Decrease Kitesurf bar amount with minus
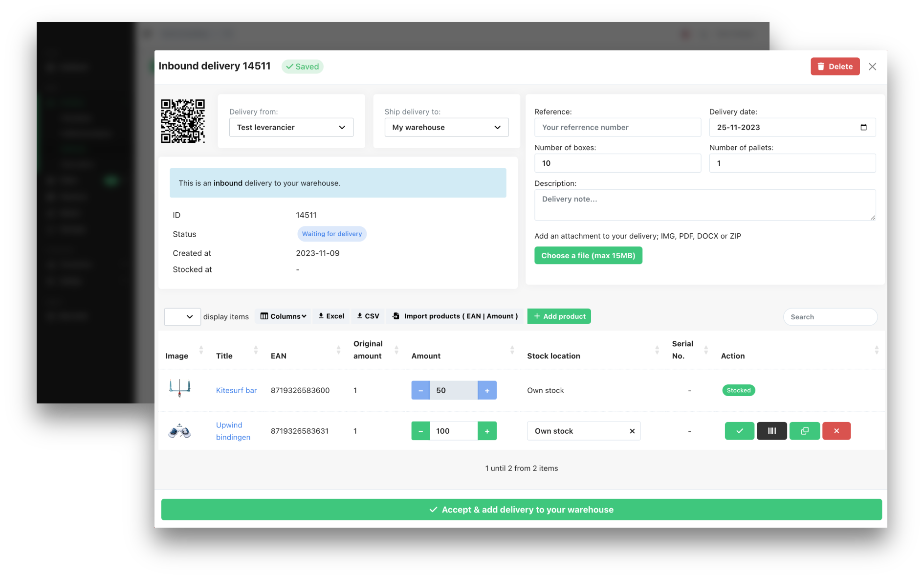The width and height of the screenshot is (924, 579). [x=420, y=390]
